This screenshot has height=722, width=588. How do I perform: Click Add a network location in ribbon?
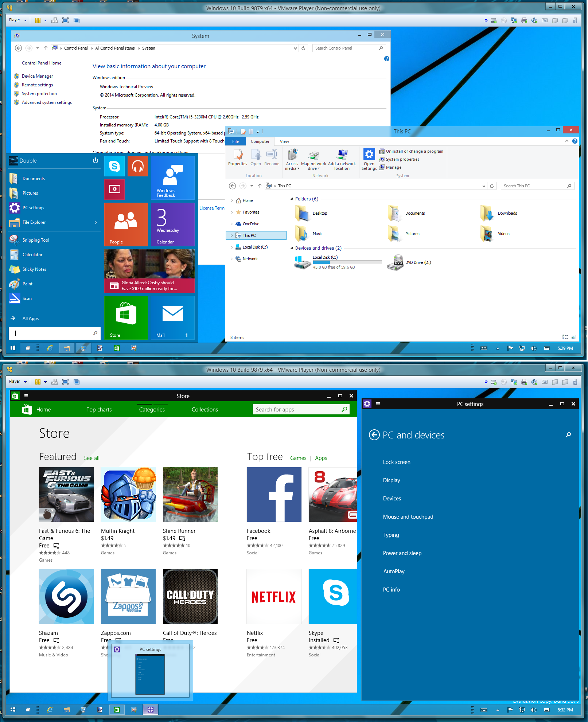[x=342, y=160]
